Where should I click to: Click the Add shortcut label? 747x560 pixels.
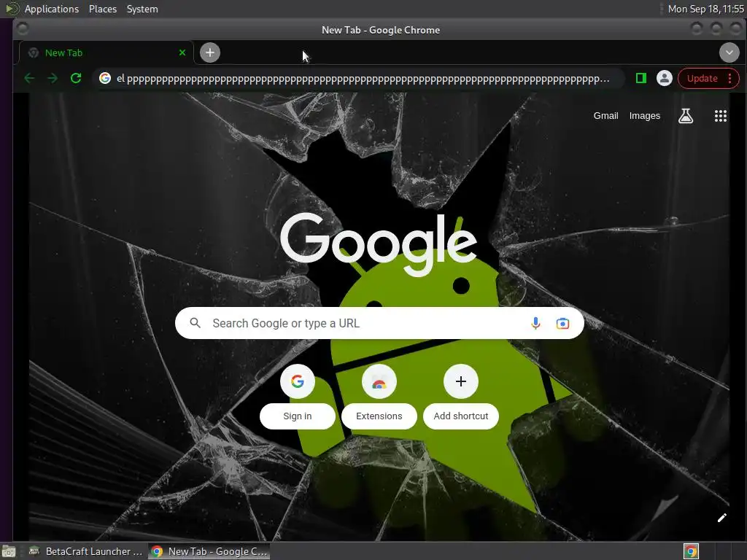click(x=461, y=416)
